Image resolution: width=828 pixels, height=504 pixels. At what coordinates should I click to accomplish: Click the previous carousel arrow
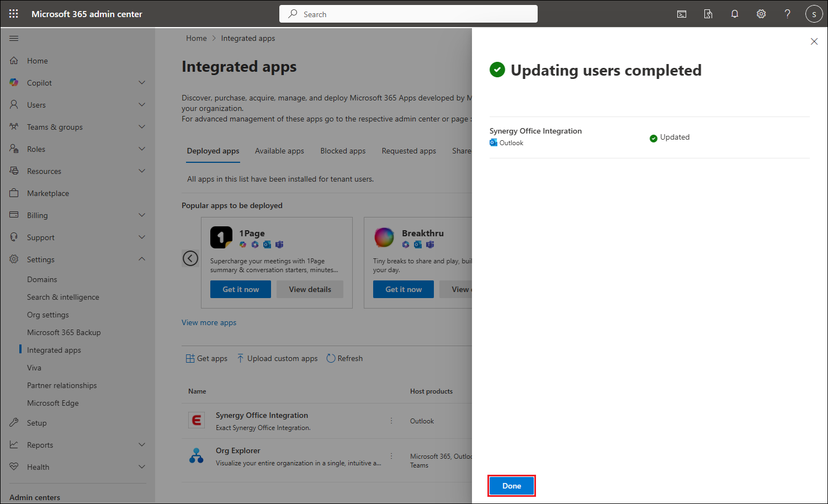(190, 258)
